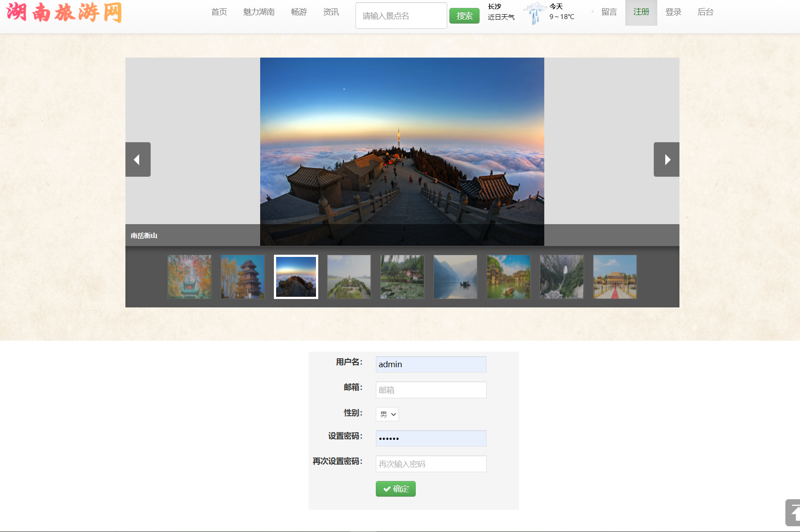Open the 登录 login link
Image resolution: width=800 pixels, height=532 pixels.
[x=673, y=12]
